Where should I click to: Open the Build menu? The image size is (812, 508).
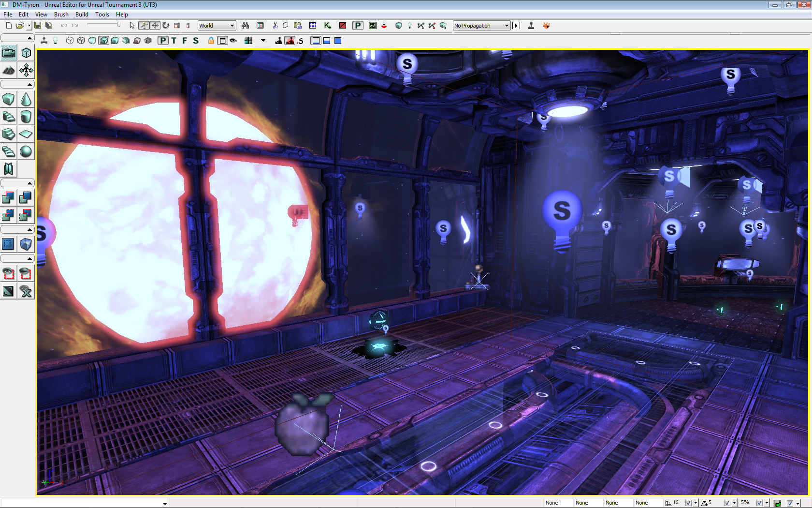tap(82, 15)
